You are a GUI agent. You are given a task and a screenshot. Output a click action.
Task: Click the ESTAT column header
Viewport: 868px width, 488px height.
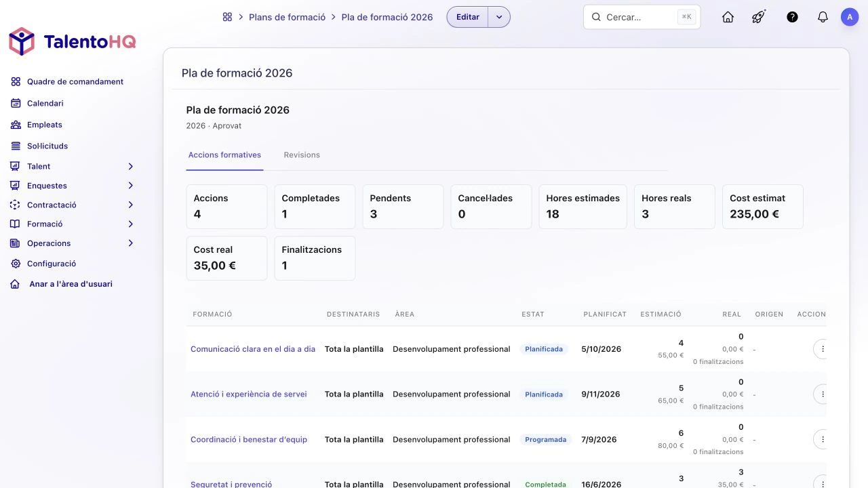(x=533, y=314)
